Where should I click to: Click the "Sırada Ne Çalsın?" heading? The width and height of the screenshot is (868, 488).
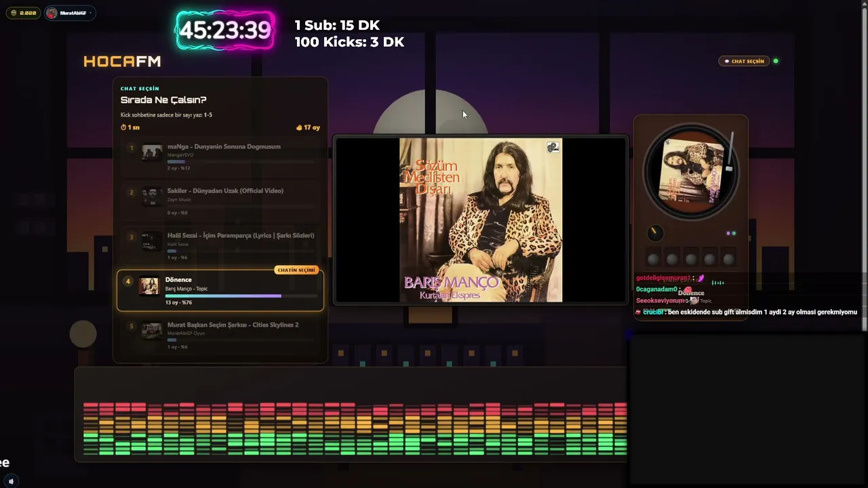point(163,100)
